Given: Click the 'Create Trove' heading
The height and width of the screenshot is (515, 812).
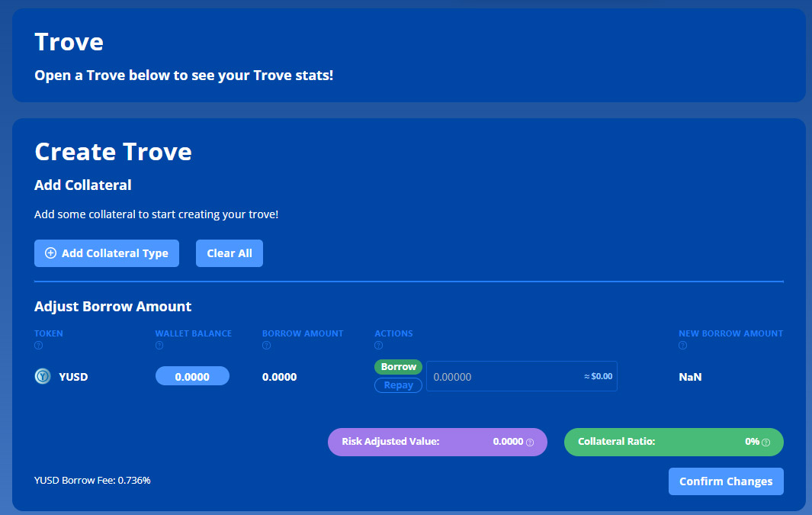Looking at the screenshot, I should (113, 152).
